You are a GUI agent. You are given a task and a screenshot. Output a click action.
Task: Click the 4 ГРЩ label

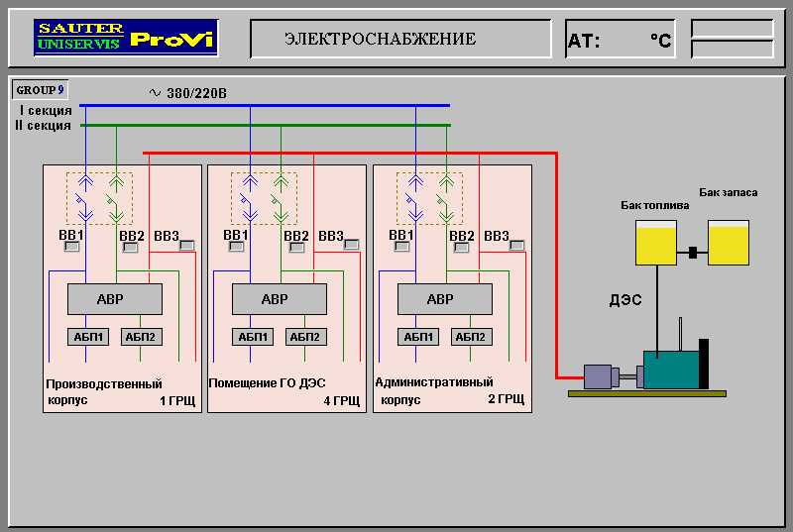[x=341, y=401]
